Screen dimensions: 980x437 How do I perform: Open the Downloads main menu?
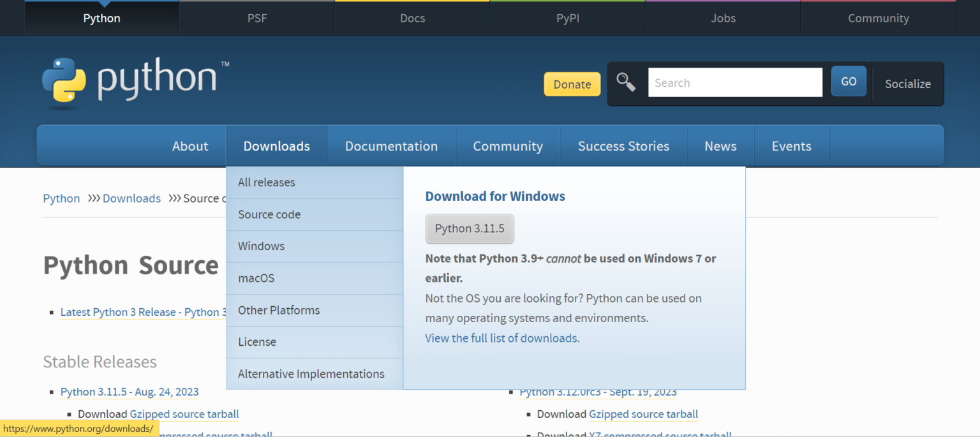[276, 146]
